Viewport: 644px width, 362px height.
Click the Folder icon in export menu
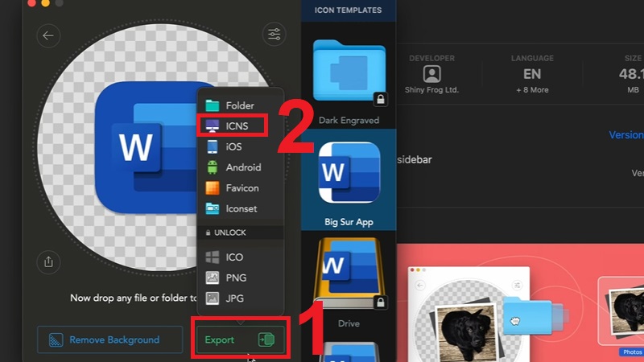pyautogui.click(x=213, y=105)
